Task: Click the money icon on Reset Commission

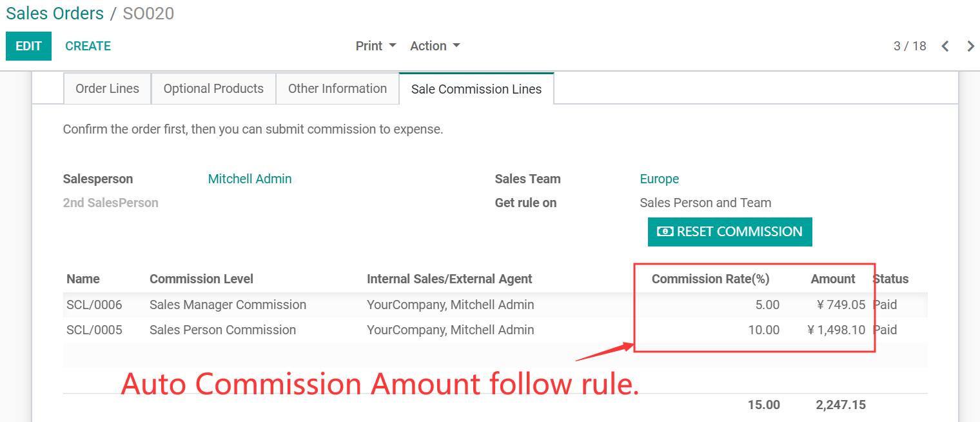Action: pos(665,232)
